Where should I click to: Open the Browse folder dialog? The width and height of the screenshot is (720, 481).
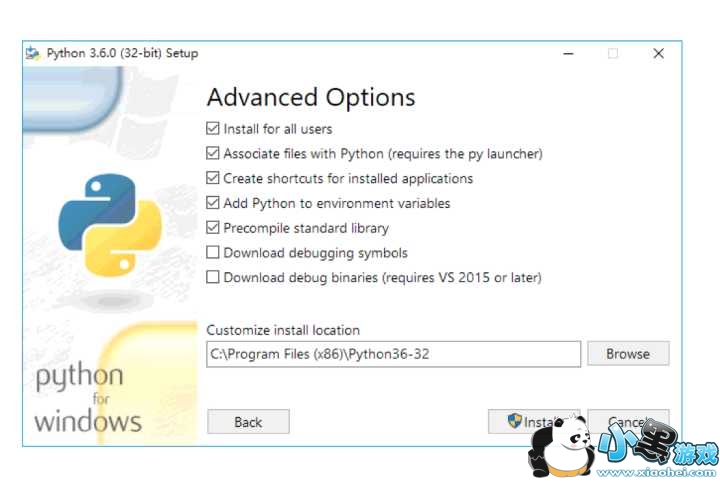(628, 353)
